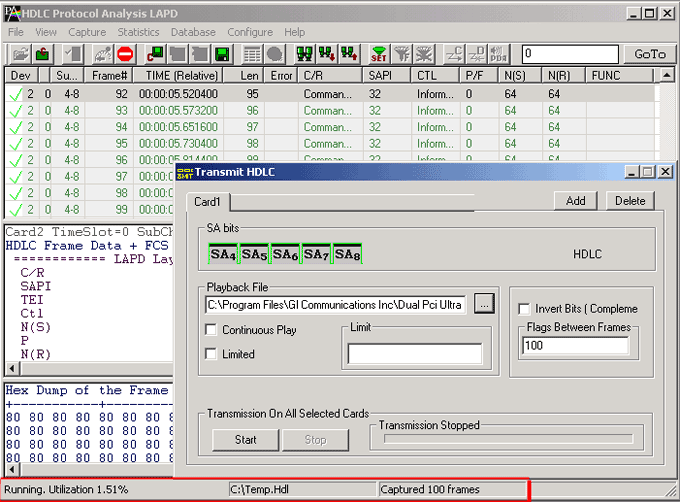
Task: Open the Capture menu
Action: click(x=87, y=32)
